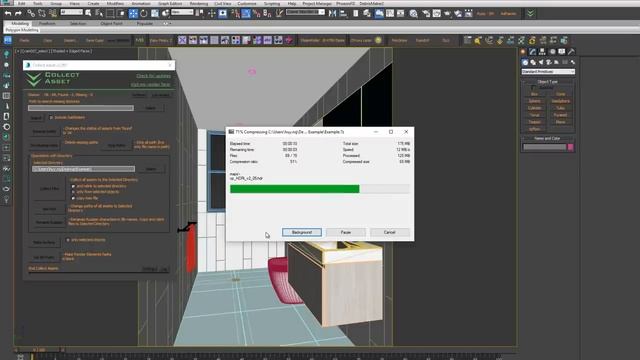Click the green compression progress bar
The width and height of the screenshot is (640, 360).
(295, 189)
